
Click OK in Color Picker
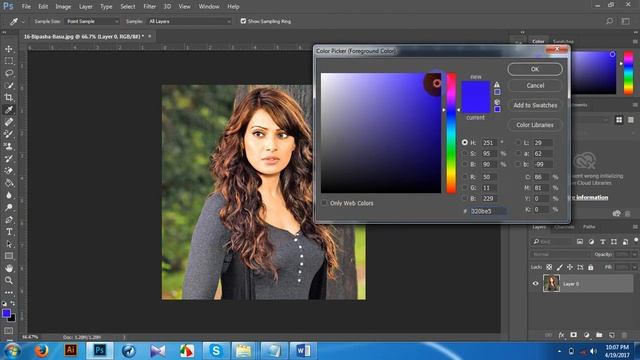click(x=535, y=69)
